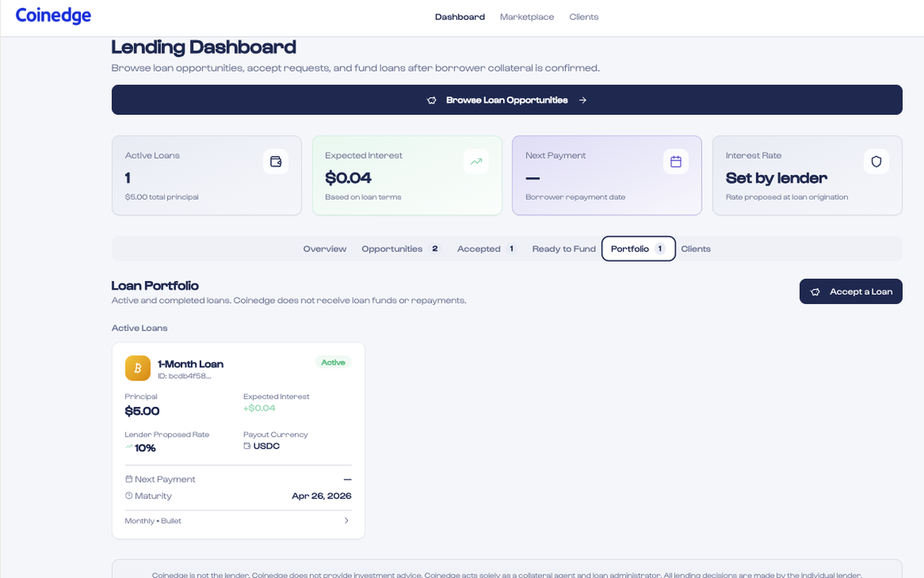
Task: Click the USDC Payout Currency value
Action: click(266, 446)
